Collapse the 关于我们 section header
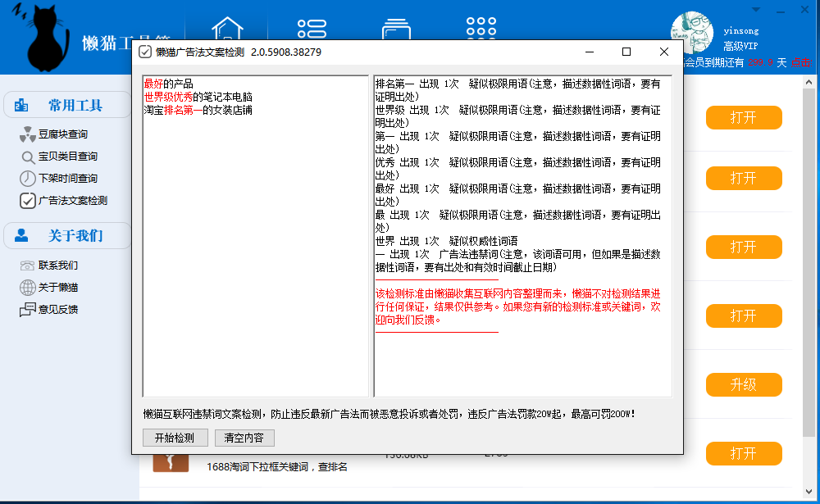The image size is (820, 504). click(67, 236)
